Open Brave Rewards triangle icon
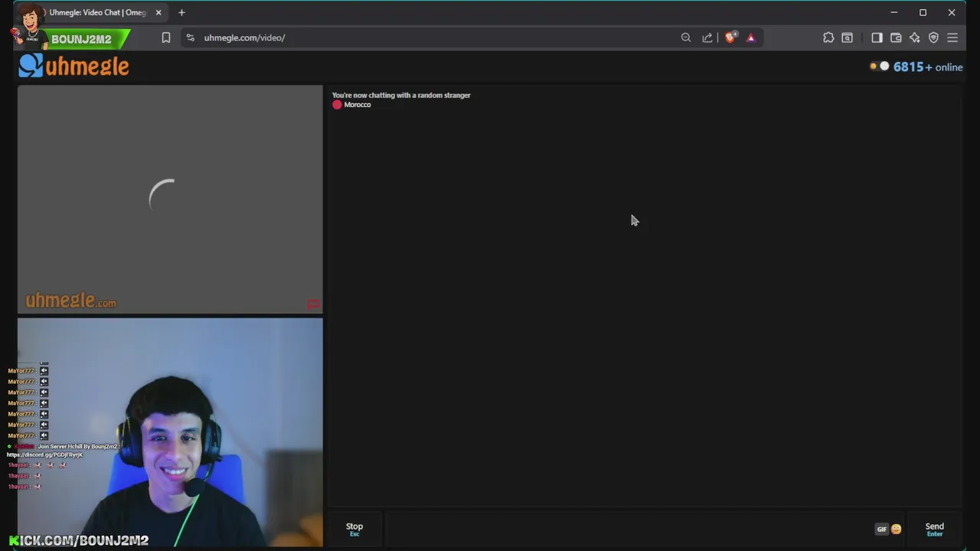The width and height of the screenshot is (980, 551). 751,37
